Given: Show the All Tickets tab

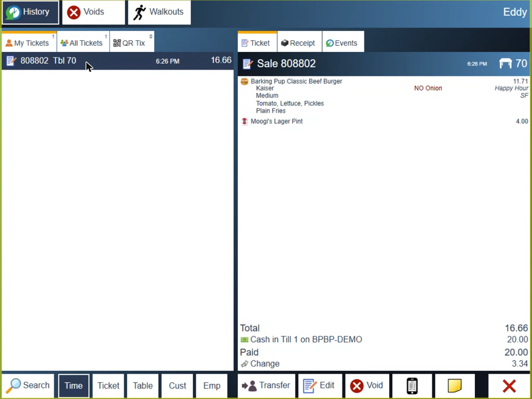Looking at the screenshot, I should point(83,43).
